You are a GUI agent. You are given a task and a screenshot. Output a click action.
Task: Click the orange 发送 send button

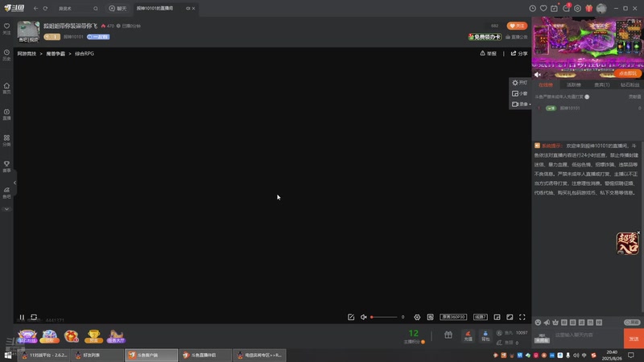tap(634, 339)
